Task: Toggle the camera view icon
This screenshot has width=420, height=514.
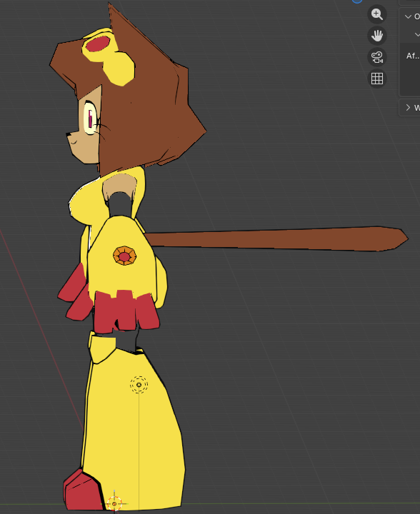Action: (x=377, y=57)
